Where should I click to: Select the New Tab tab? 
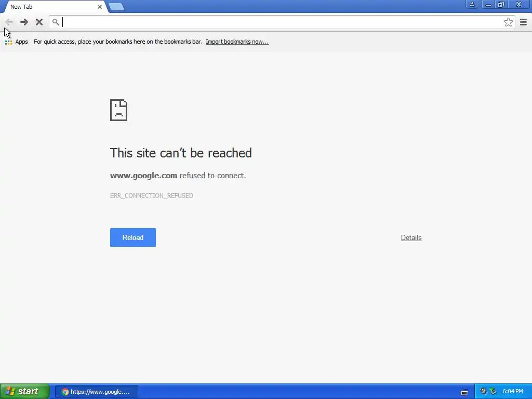click(54, 7)
